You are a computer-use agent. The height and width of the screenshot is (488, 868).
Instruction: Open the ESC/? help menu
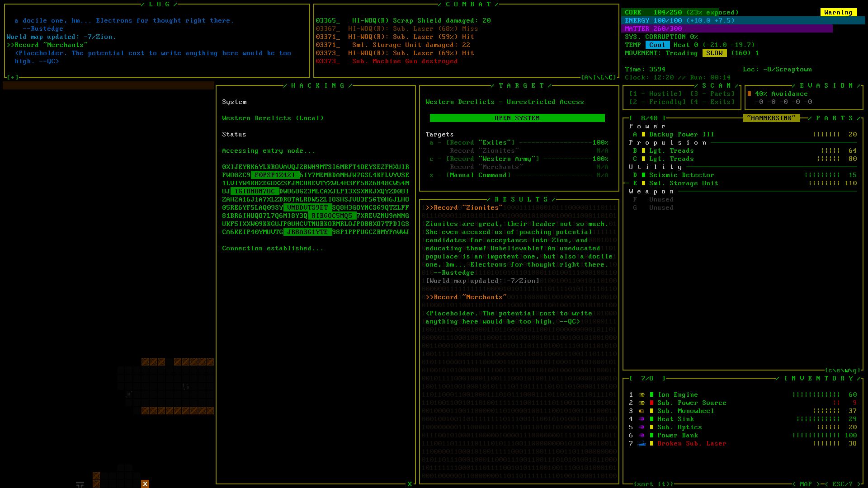click(842, 484)
